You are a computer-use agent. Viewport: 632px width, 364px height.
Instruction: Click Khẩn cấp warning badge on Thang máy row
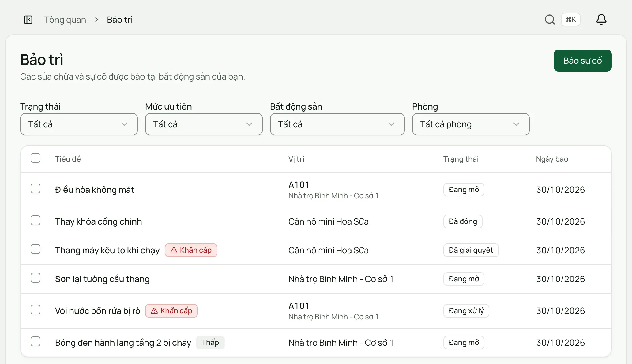pos(191,250)
